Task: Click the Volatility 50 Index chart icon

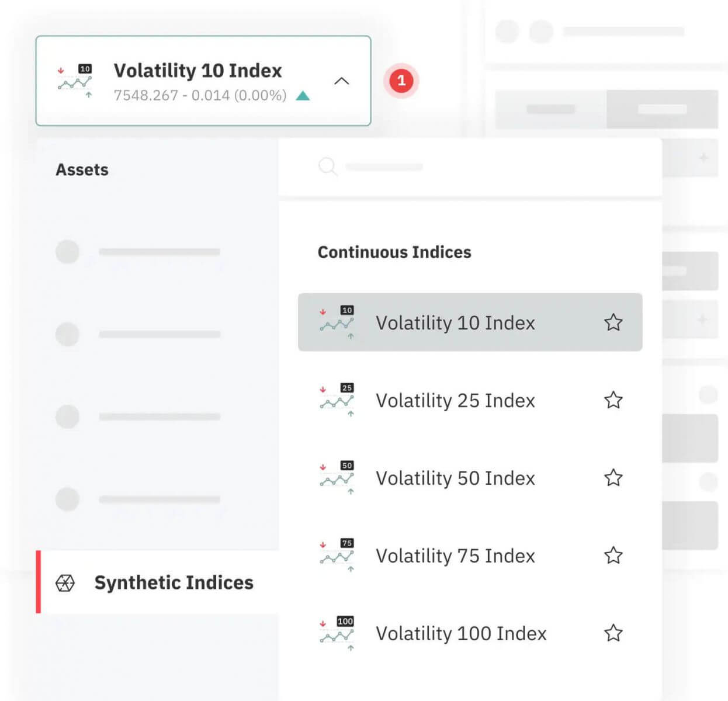Action: pos(337,478)
